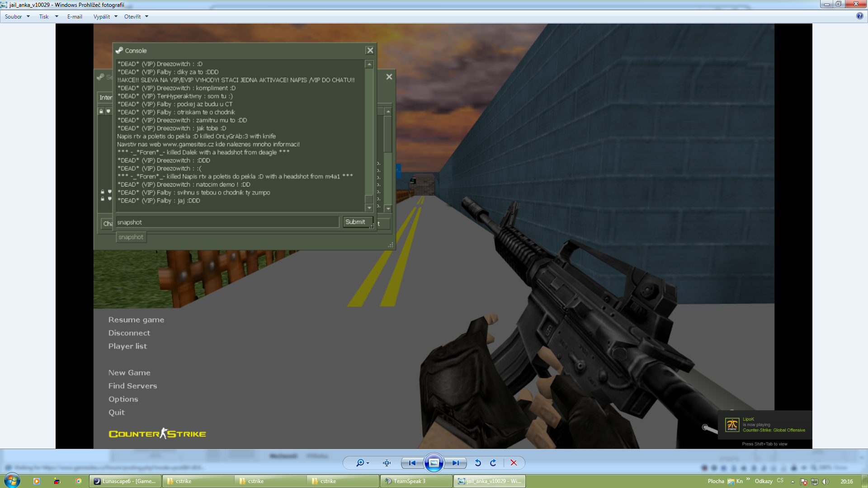Click the CS language indicator
This screenshot has width=868, height=488.
tap(780, 481)
